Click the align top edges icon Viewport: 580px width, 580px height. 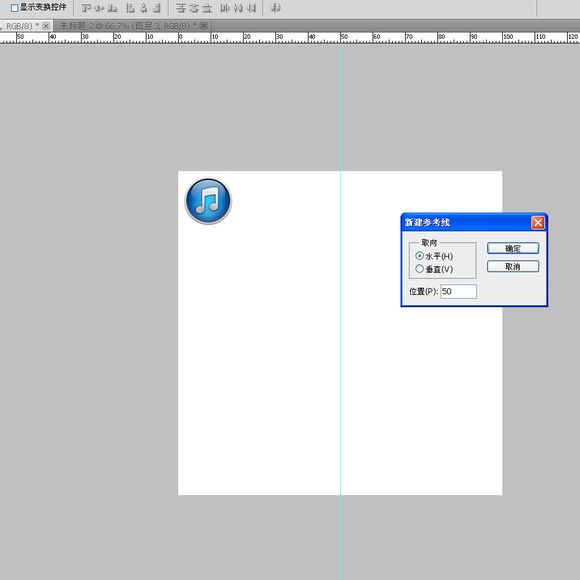click(86, 8)
